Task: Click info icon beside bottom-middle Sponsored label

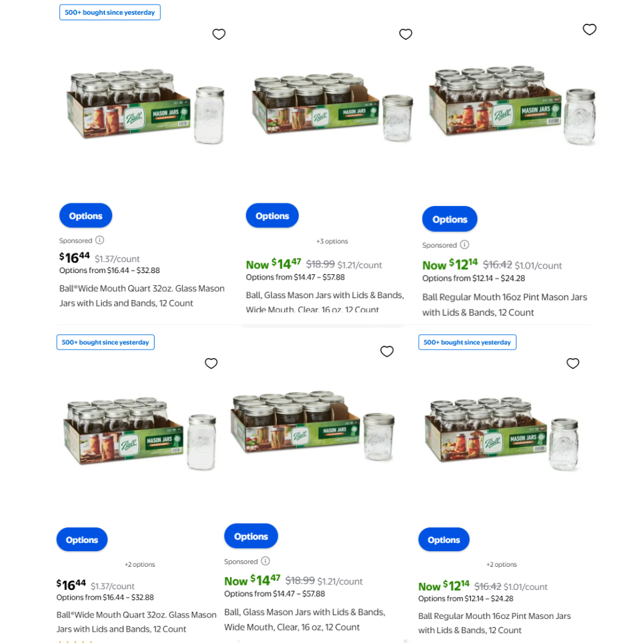Action: pos(266,561)
